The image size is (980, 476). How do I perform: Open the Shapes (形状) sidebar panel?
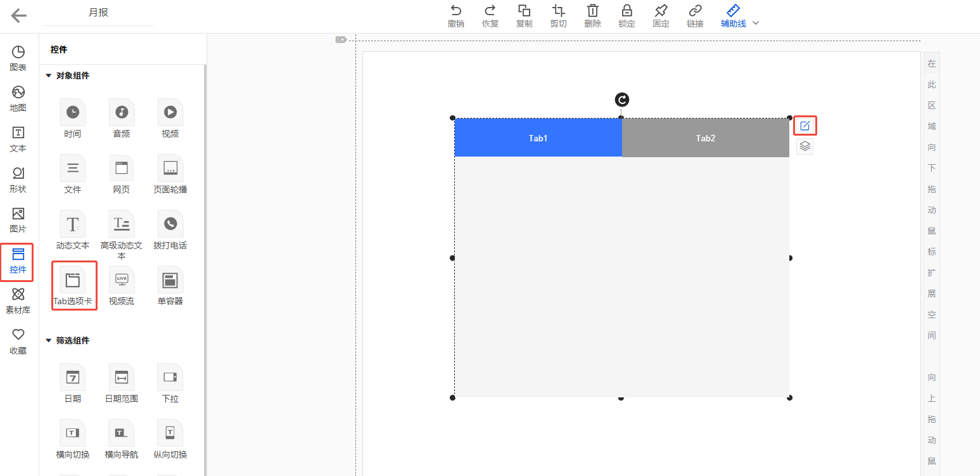(x=18, y=179)
